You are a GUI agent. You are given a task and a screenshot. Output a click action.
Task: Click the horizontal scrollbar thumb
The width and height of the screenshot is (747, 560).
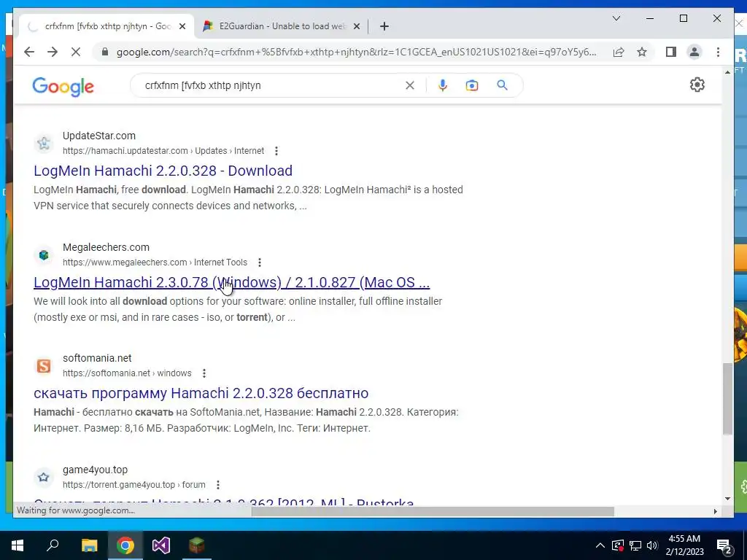tap(433, 511)
